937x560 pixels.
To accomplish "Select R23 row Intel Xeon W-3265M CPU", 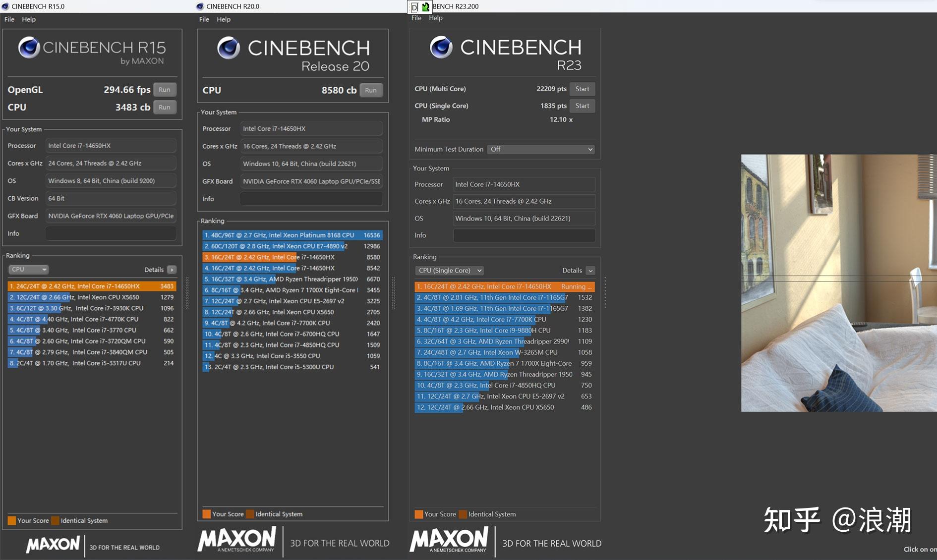I will pos(505,352).
